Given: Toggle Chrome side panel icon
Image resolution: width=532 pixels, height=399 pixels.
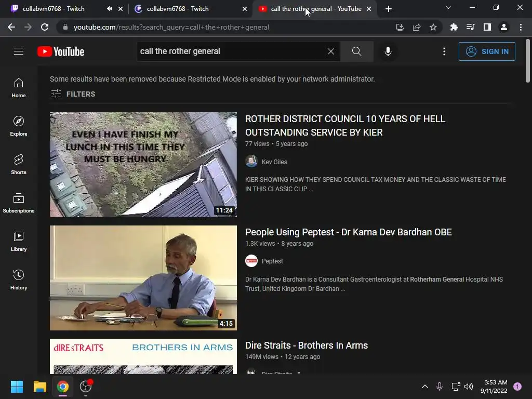Looking at the screenshot, I should tap(487, 27).
